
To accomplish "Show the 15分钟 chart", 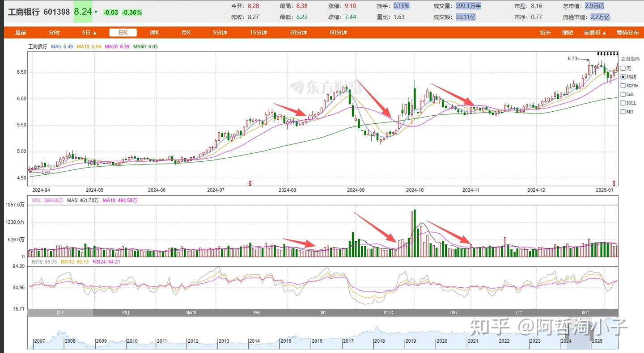I will point(258,33).
